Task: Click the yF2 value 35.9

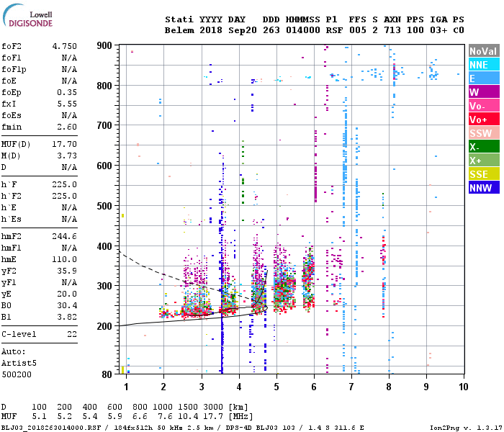Action: pos(67,271)
